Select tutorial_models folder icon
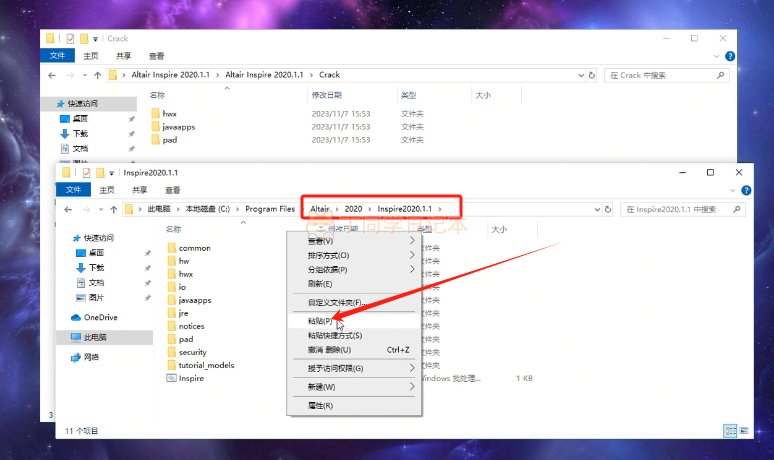774x460 pixels. 171,365
